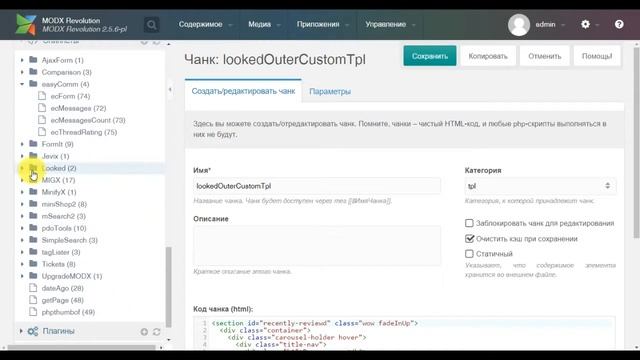Click the Копировать button
The height and width of the screenshot is (360, 640).
[488, 56]
